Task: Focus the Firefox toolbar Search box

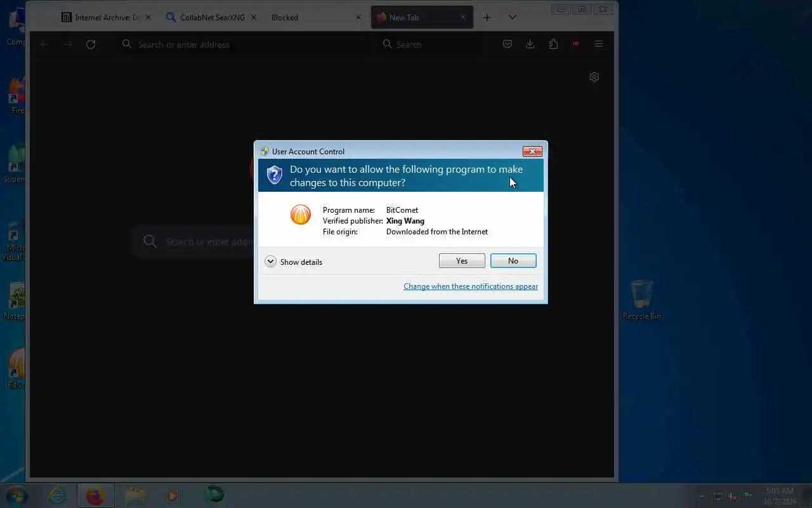Action: coord(429,44)
